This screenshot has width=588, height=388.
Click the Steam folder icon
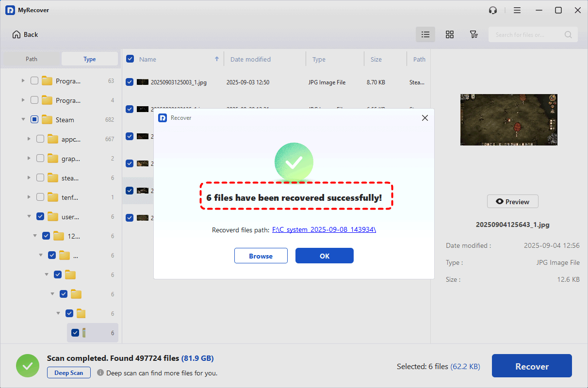coord(47,120)
